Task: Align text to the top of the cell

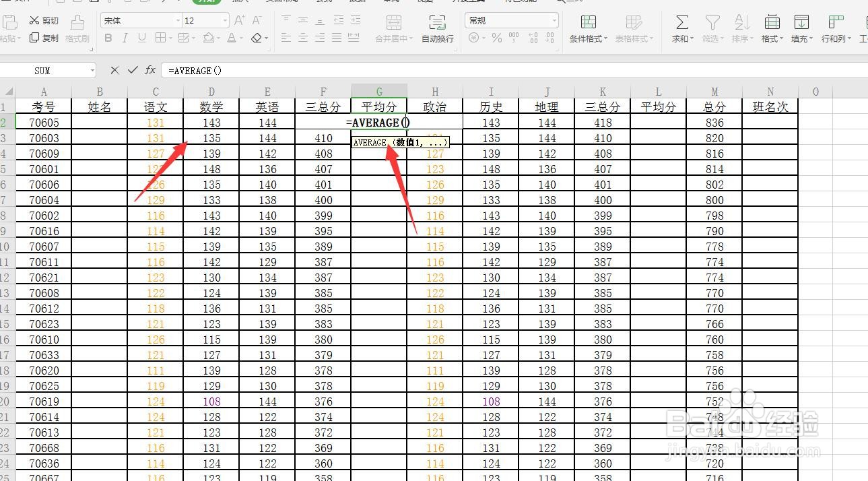Action: [286, 20]
